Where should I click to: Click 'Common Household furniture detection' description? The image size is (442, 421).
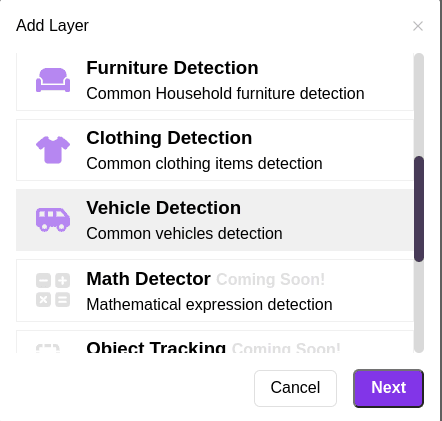[x=225, y=93]
